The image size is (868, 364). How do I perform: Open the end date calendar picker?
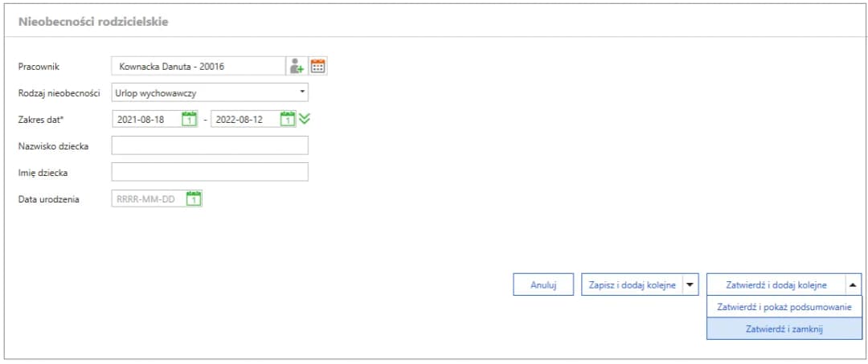(288, 120)
